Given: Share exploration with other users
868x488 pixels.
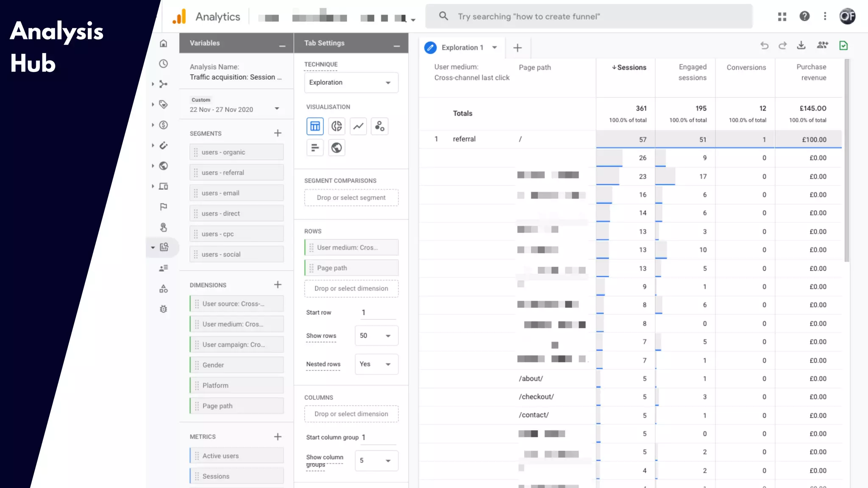Looking at the screenshot, I should pos(822,45).
